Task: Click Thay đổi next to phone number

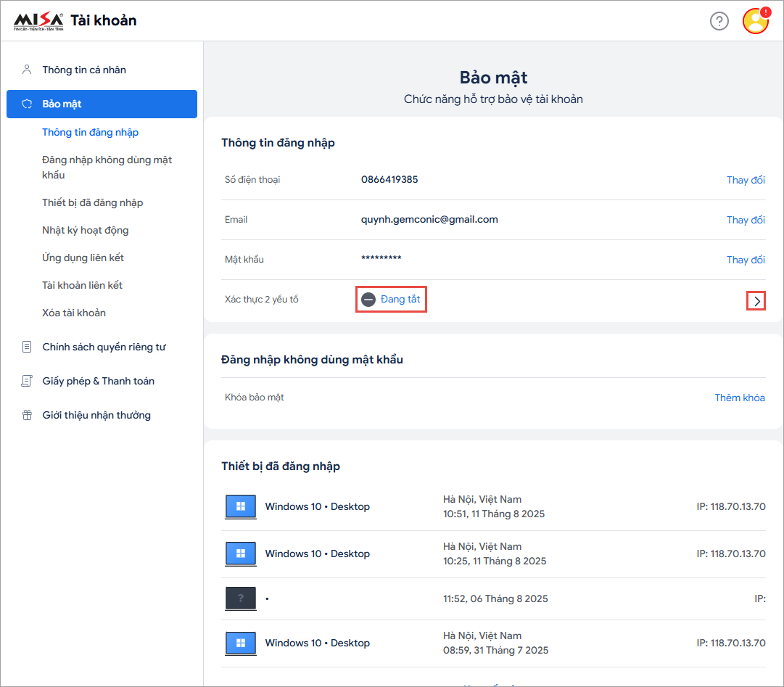Action: (x=746, y=180)
